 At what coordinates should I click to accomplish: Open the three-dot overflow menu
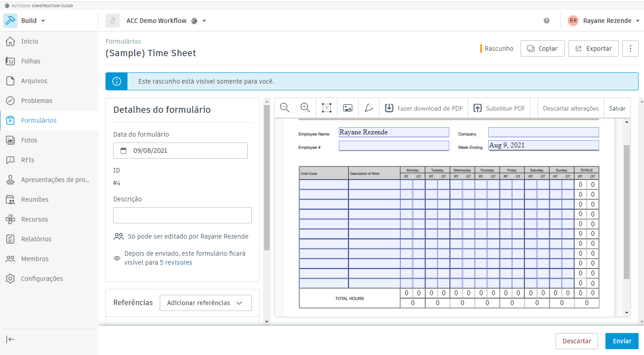tap(630, 49)
